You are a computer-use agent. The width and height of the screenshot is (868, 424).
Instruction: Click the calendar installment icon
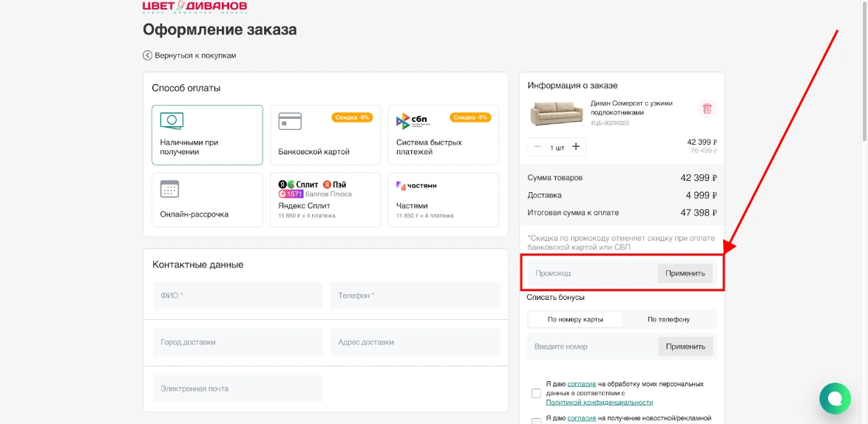pos(169,189)
